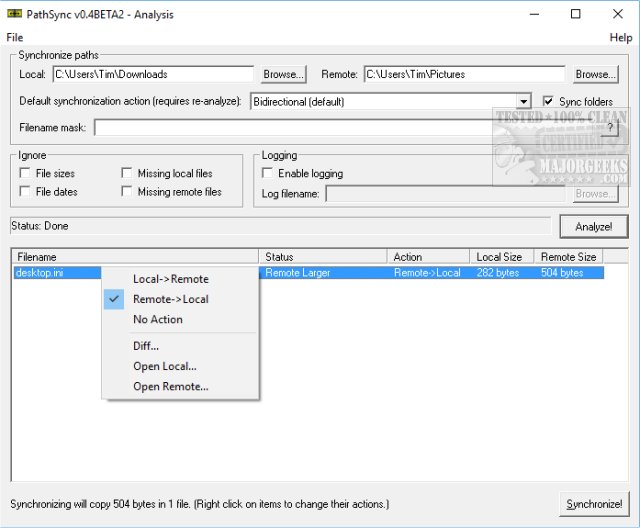Click the PathSync app icon in title bar
The width and height of the screenshot is (640, 528).
[14, 14]
